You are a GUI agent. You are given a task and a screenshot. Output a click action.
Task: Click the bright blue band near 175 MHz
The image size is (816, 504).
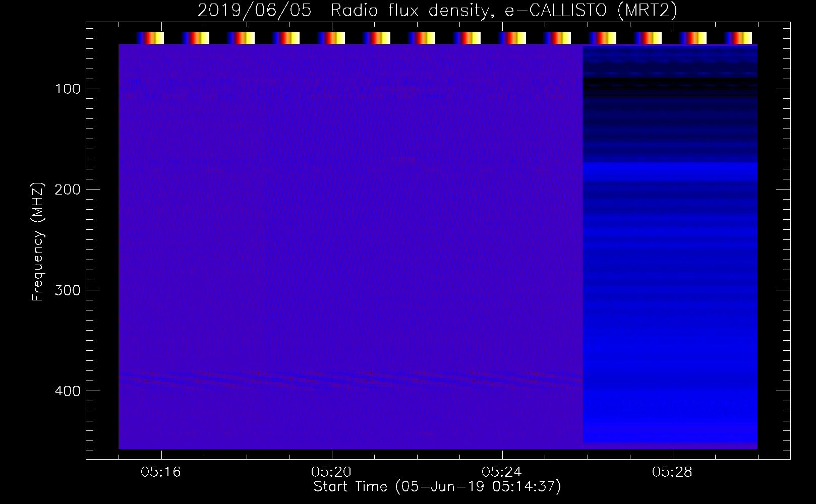[x=670, y=170]
